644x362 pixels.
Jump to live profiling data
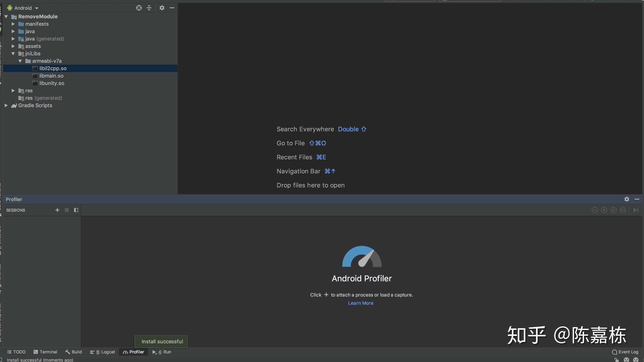(636, 210)
